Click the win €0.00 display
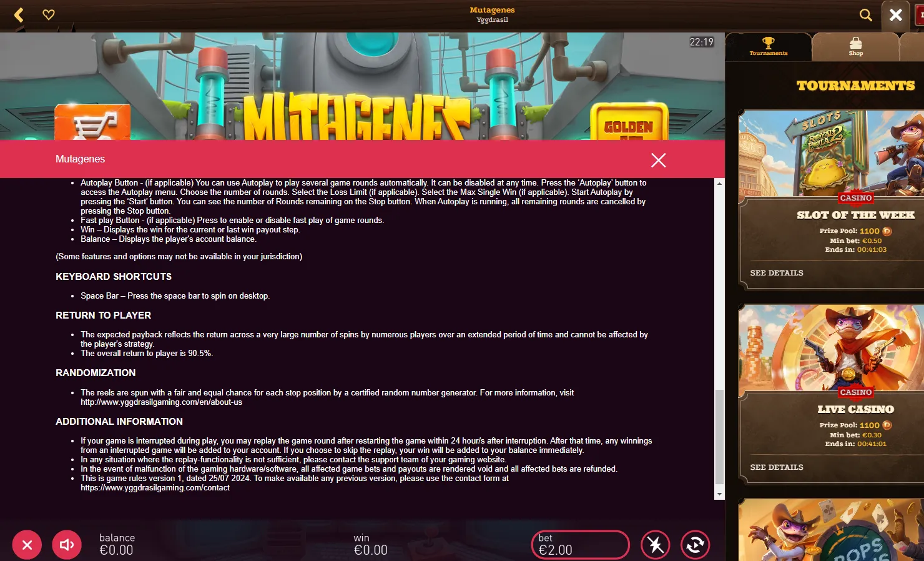This screenshot has width=924, height=561. click(371, 545)
